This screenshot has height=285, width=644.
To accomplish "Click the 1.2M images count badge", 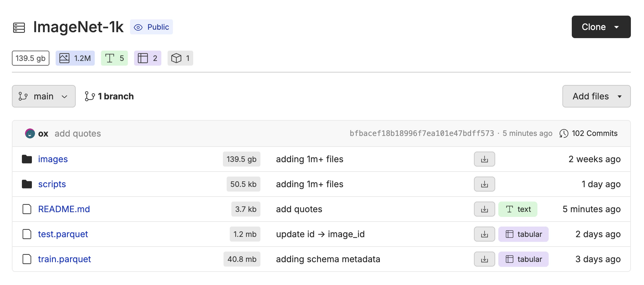I will (x=75, y=58).
